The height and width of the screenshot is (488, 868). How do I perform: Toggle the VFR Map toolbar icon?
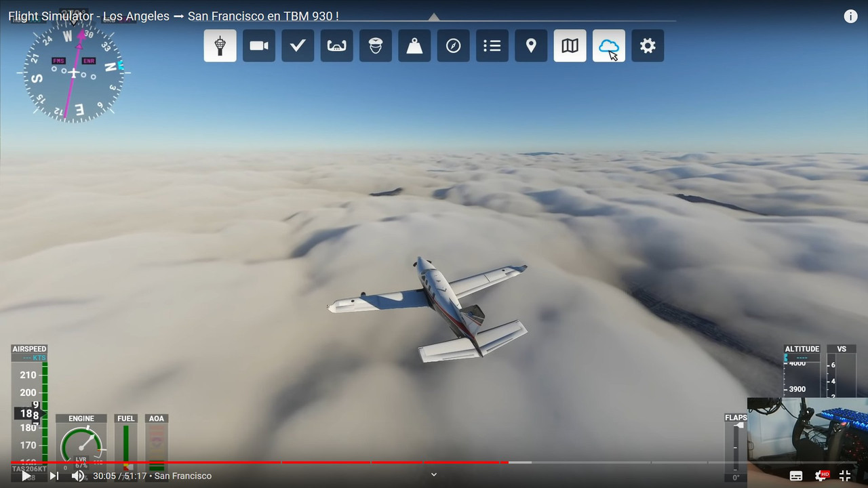pyautogui.click(x=570, y=46)
